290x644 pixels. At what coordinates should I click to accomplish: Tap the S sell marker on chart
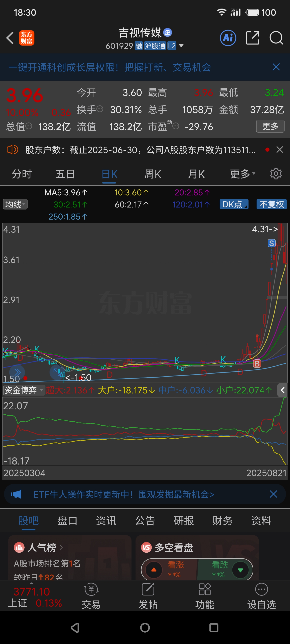tap(271, 243)
